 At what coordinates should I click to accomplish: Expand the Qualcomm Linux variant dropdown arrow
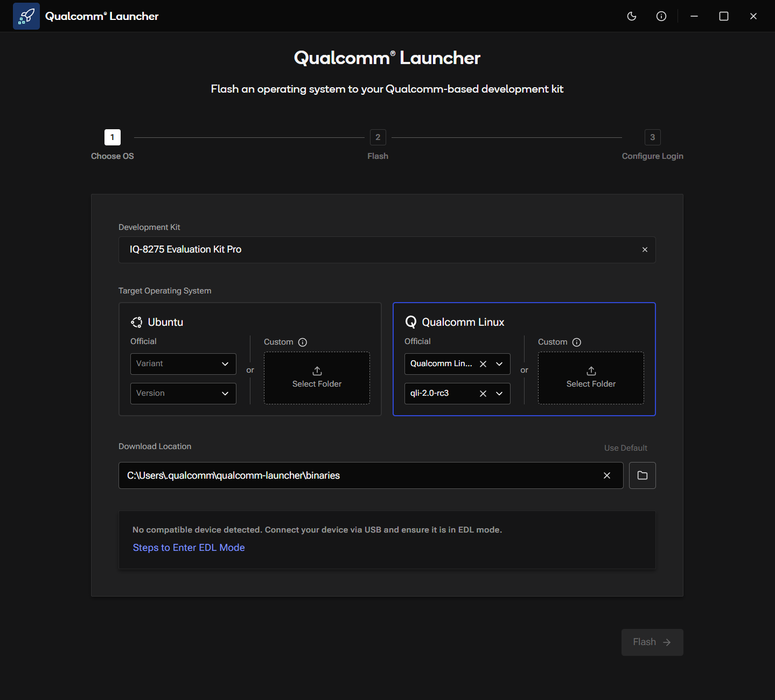499,364
